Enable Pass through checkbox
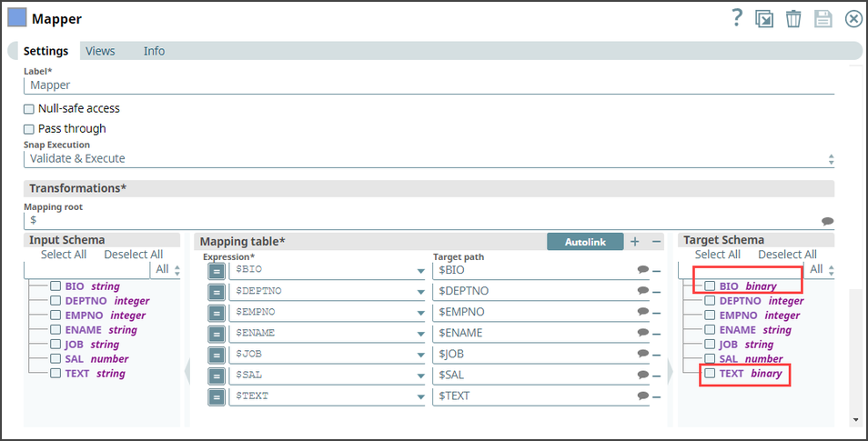 tap(29, 129)
